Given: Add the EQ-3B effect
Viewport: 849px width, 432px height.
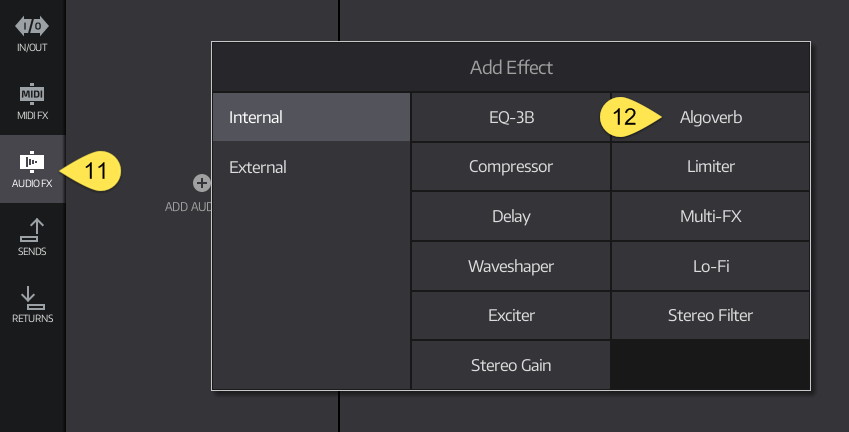Looking at the screenshot, I should 511,117.
